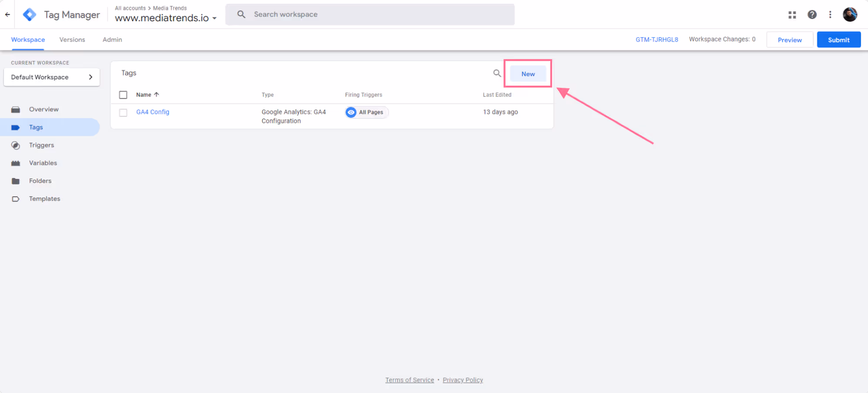This screenshot has width=868, height=393.
Task: Open the Terms of Service link
Action: [x=409, y=380]
